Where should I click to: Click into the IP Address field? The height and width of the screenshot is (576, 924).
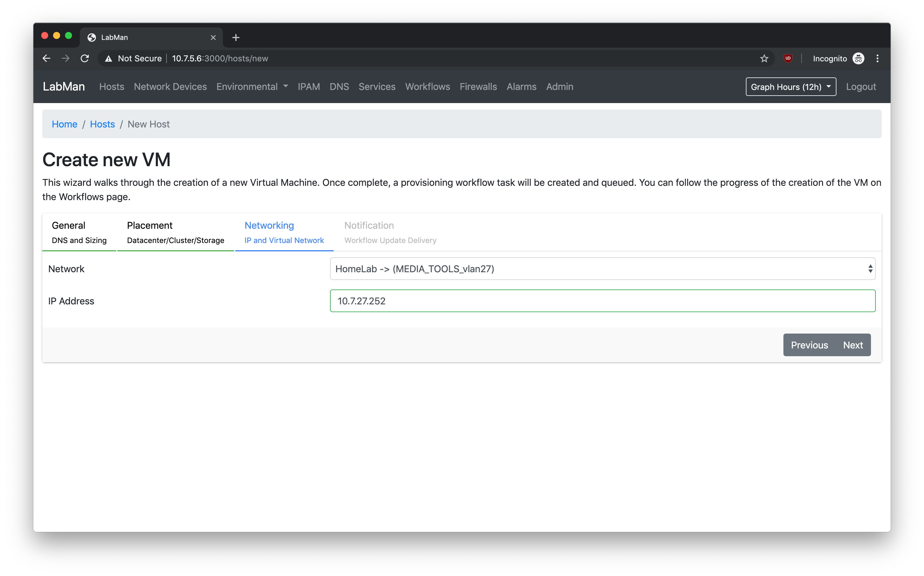pos(602,301)
